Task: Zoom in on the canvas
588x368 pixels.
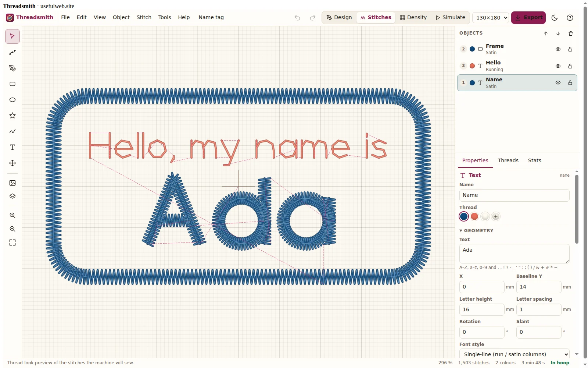Action: [12, 215]
